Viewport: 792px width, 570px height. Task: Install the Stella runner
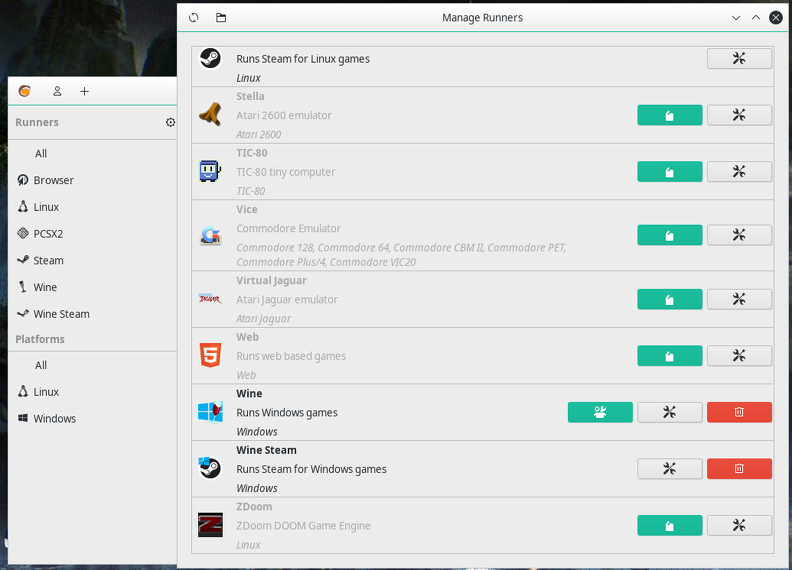coord(669,115)
